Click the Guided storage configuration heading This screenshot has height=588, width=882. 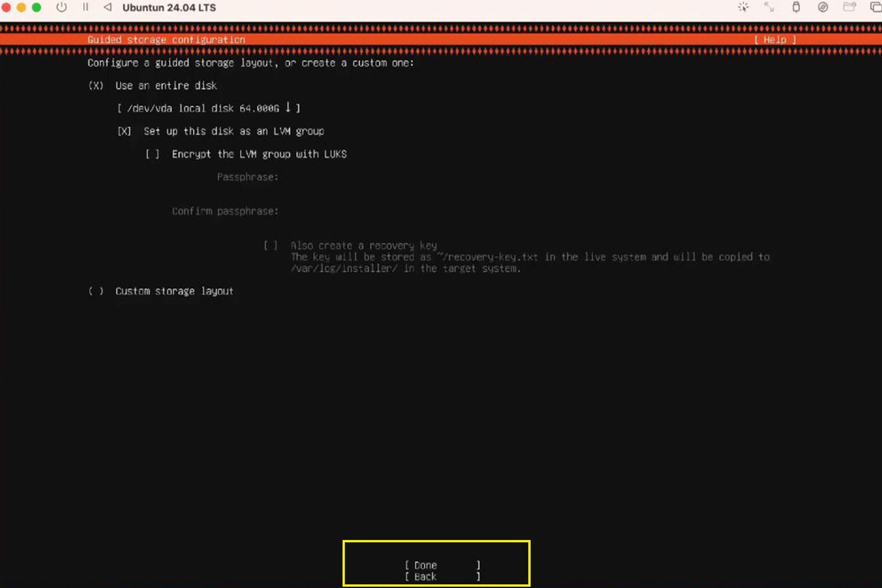point(166,40)
